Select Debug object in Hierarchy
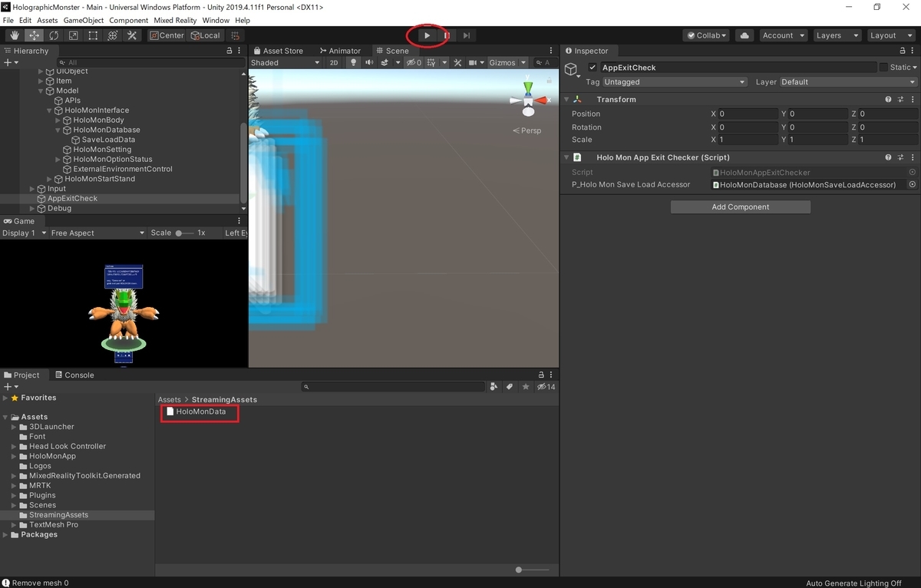Screen dimensions: 921x588 click(59, 208)
